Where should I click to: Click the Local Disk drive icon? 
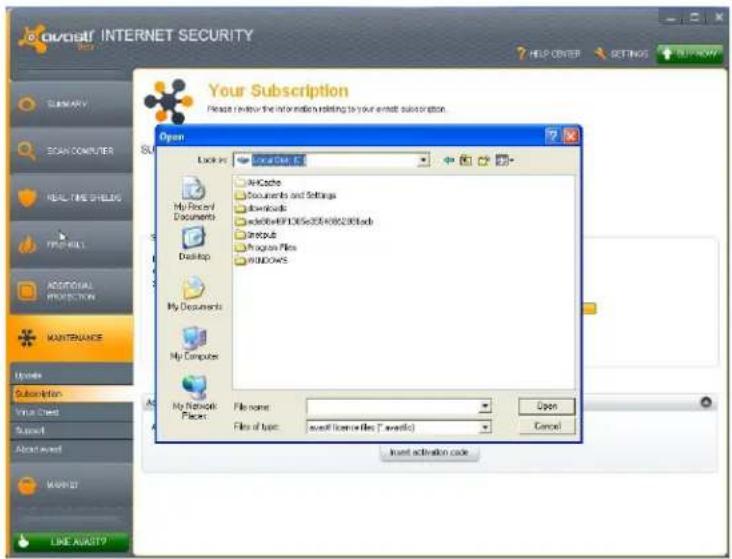click(243, 160)
